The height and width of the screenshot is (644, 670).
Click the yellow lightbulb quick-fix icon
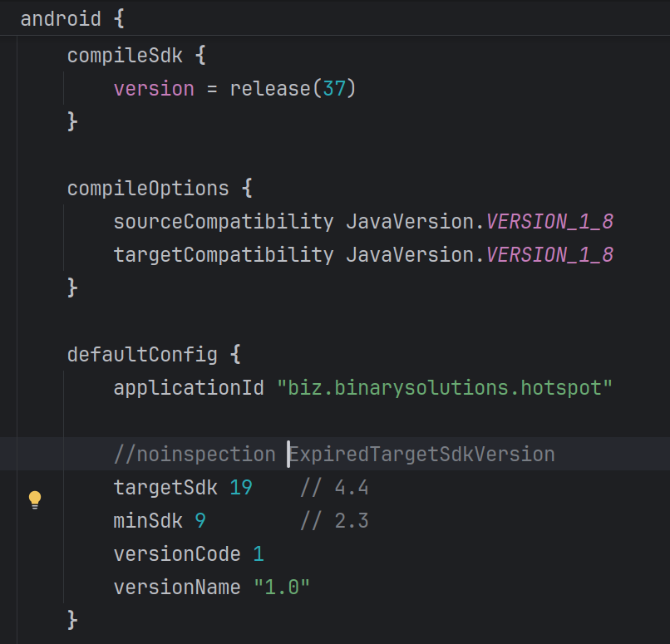(x=35, y=499)
